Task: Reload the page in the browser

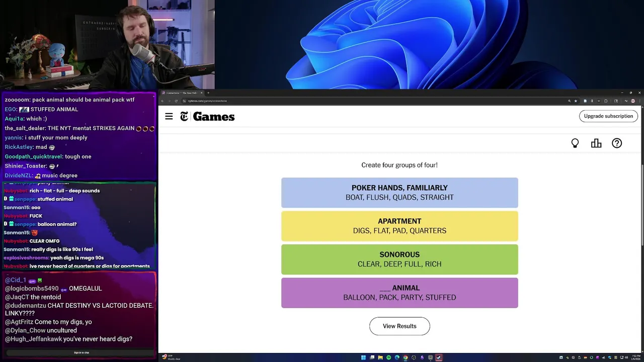Action: 176,101
